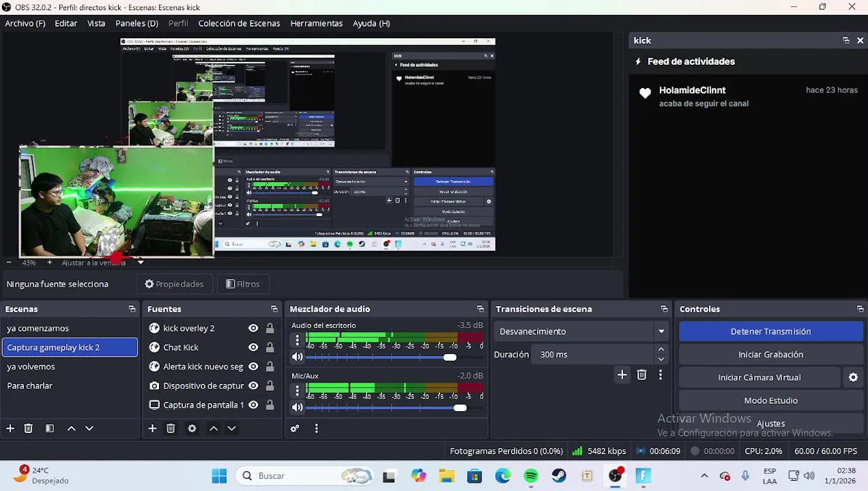Open Paneles (D) menu
Viewport: 868px width, 491px height.
(x=136, y=23)
